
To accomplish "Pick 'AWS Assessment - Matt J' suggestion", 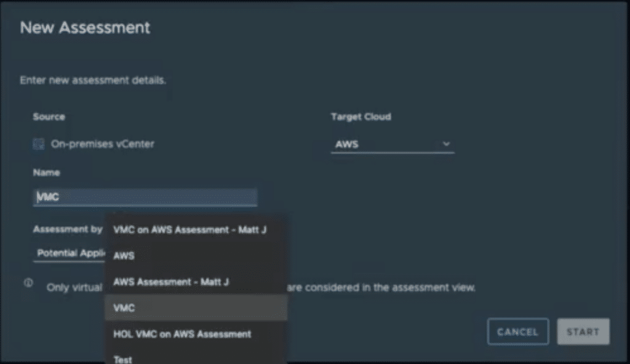I will coord(196,282).
